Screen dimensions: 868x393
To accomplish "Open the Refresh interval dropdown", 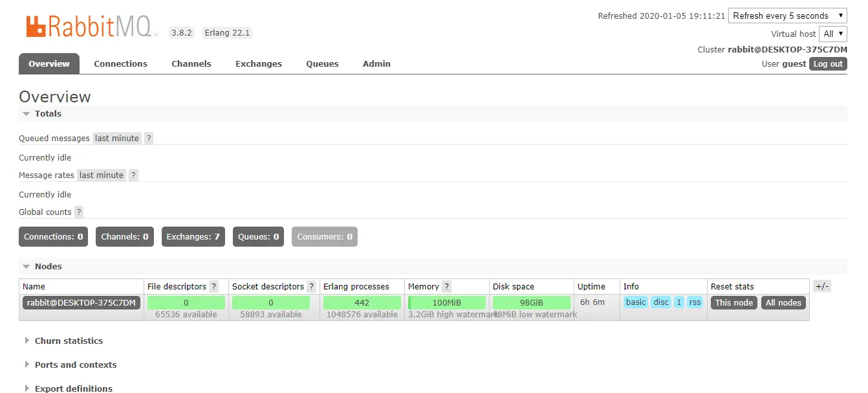I will (787, 16).
